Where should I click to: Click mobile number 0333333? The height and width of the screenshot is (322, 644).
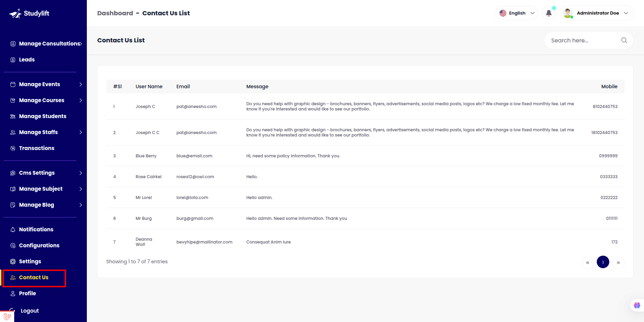tap(609, 177)
